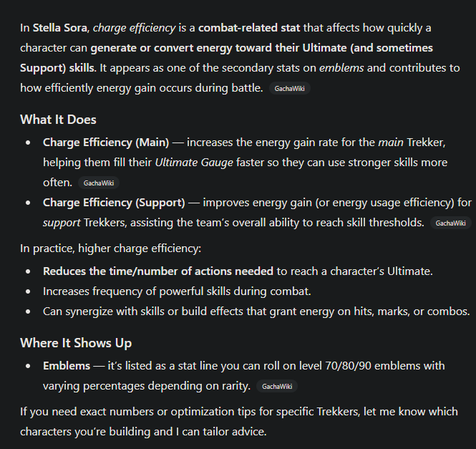Click the "Increases frequency of powerful skills" bullet
The width and height of the screenshot is (476, 449).
point(176,291)
